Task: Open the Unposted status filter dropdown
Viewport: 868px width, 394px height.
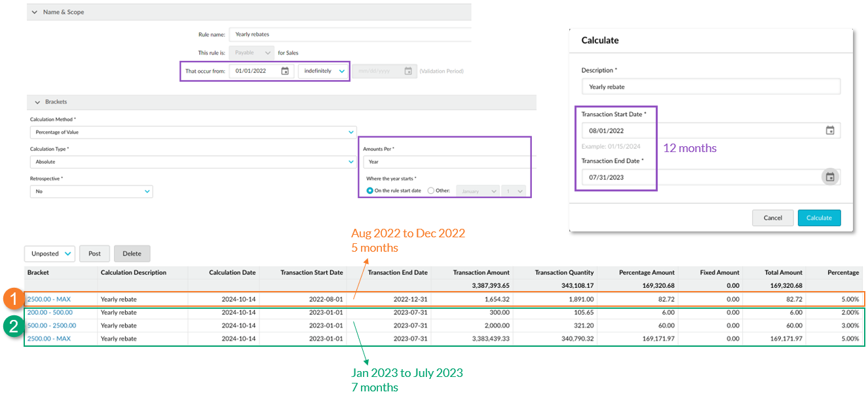Action: [x=50, y=254]
